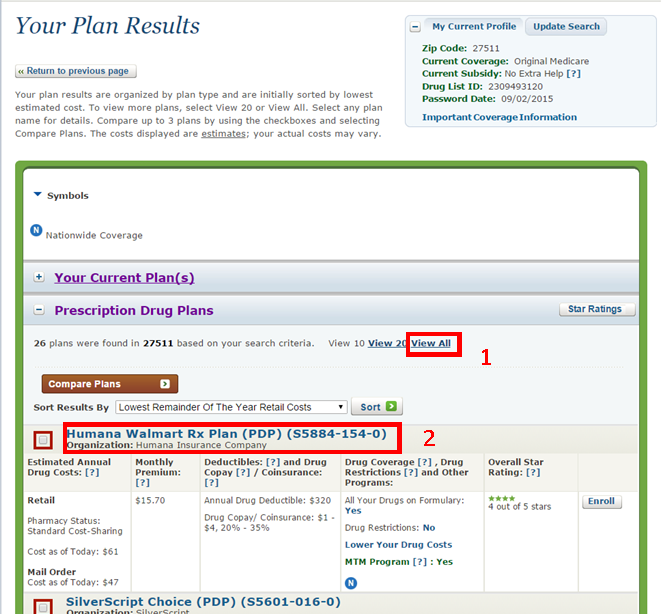The width and height of the screenshot is (662, 614).
Task: Open Humana Walmart Rx Plan details
Action: [x=227, y=434]
